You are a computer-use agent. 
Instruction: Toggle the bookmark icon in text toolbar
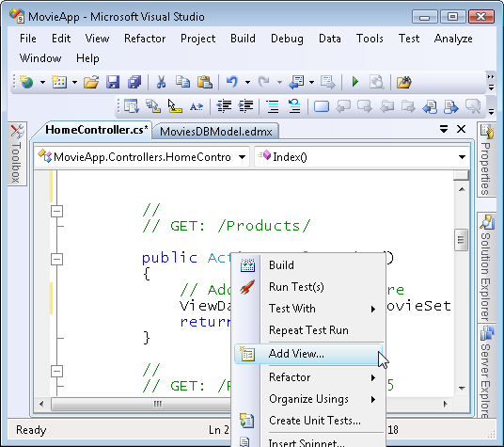coord(322,106)
